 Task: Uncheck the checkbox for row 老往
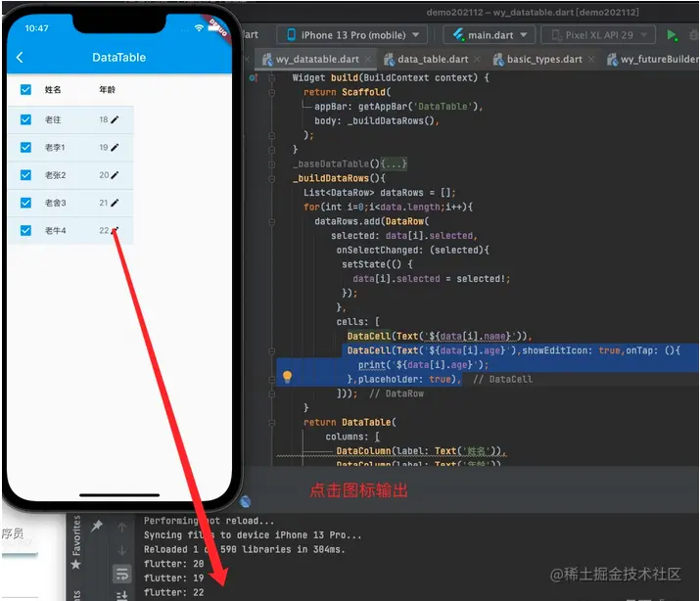coord(25,119)
